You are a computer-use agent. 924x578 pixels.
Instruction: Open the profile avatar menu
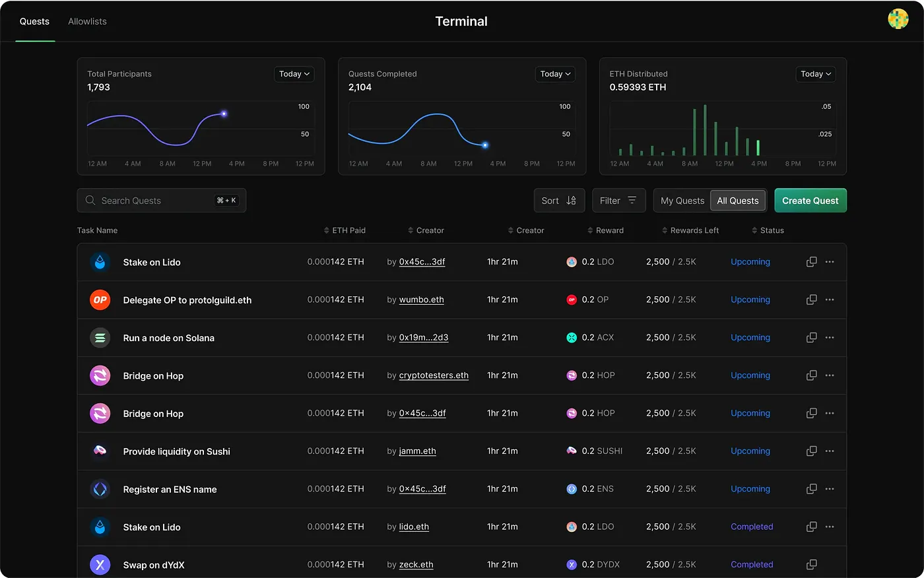(898, 19)
